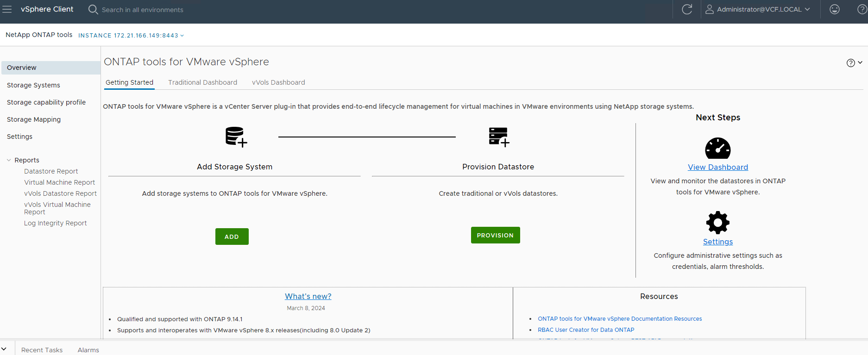868x355 pixels.
Task: Open the INSTANCE 172.21.166.149:8443 dropdown
Action: [x=131, y=36]
